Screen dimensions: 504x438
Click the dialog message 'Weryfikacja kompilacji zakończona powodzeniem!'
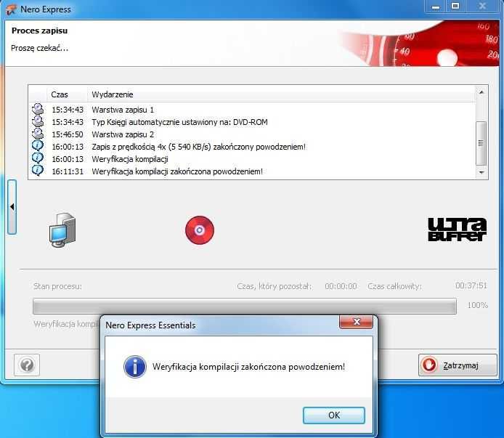tap(248, 367)
